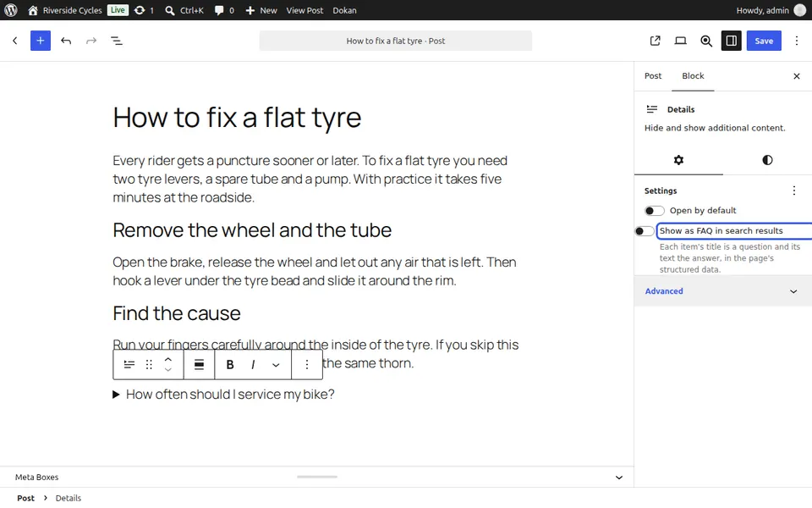Screen dimensions: 812x508
Task: Open the device preview laptop icon
Action: coord(680,41)
